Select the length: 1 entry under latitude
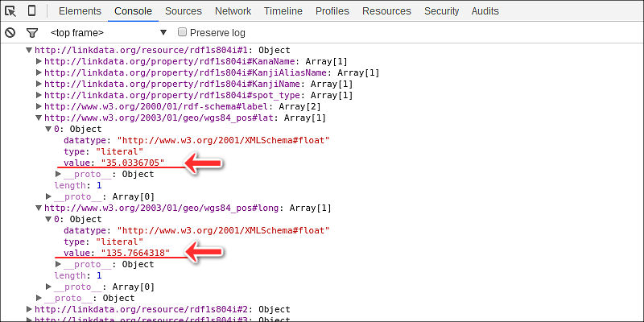644x322 pixels. click(78, 185)
